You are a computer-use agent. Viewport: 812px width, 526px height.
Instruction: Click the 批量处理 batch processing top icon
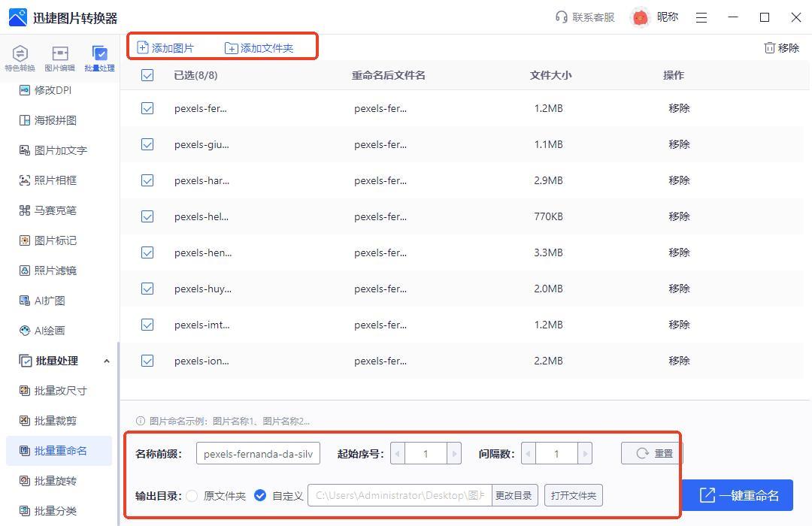pyautogui.click(x=99, y=54)
